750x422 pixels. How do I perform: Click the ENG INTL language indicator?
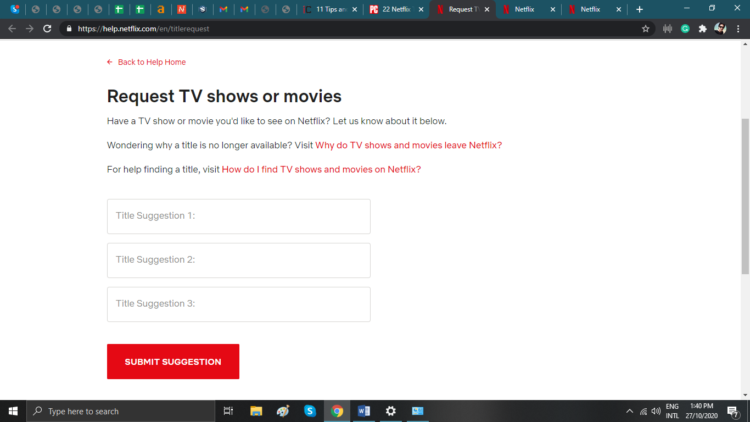coord(672,411)
